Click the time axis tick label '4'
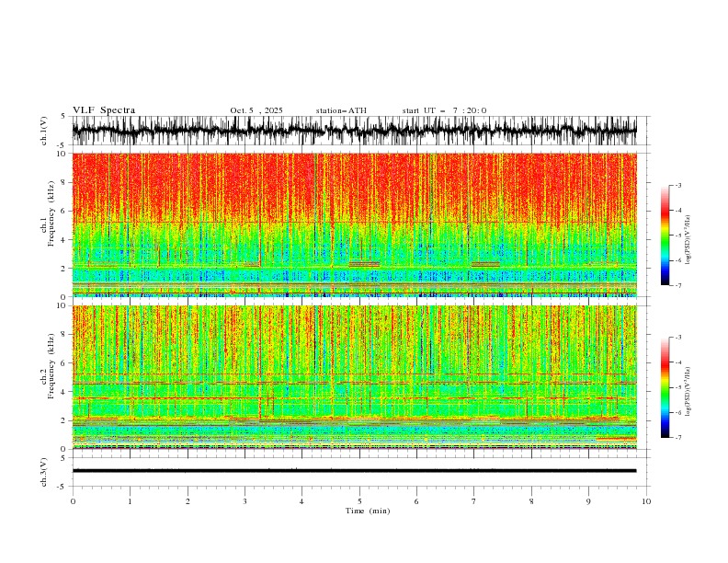The width and height of the screenshot is (728, 563). (x=301, y=501)
